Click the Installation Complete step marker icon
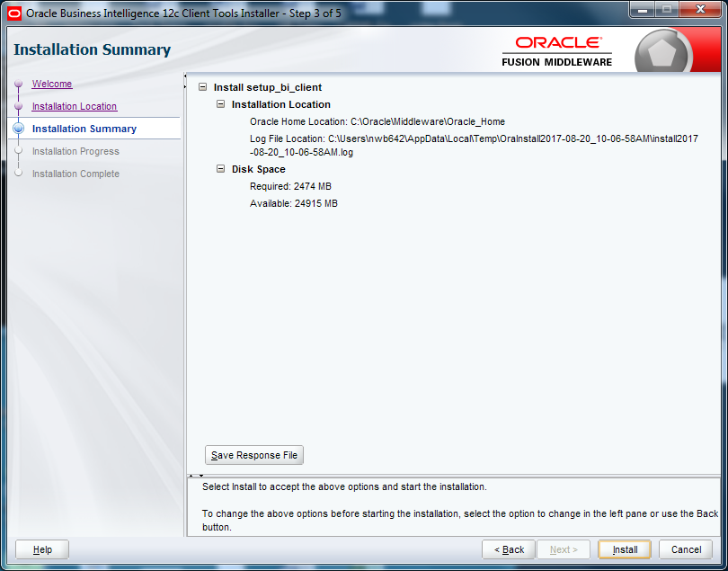 20,174
